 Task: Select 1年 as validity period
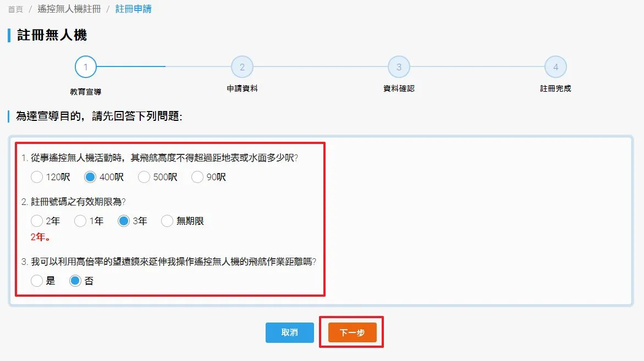80,221
